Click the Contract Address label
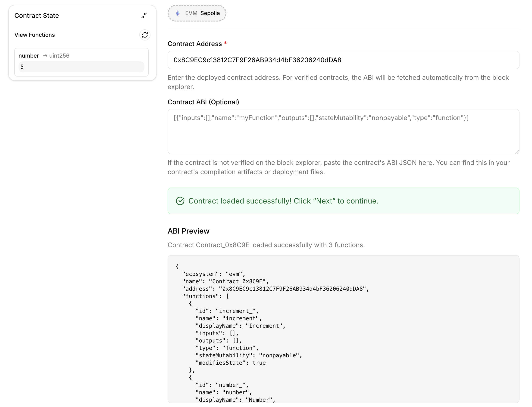This screenshot has height=407, width=532. (194, 44)
